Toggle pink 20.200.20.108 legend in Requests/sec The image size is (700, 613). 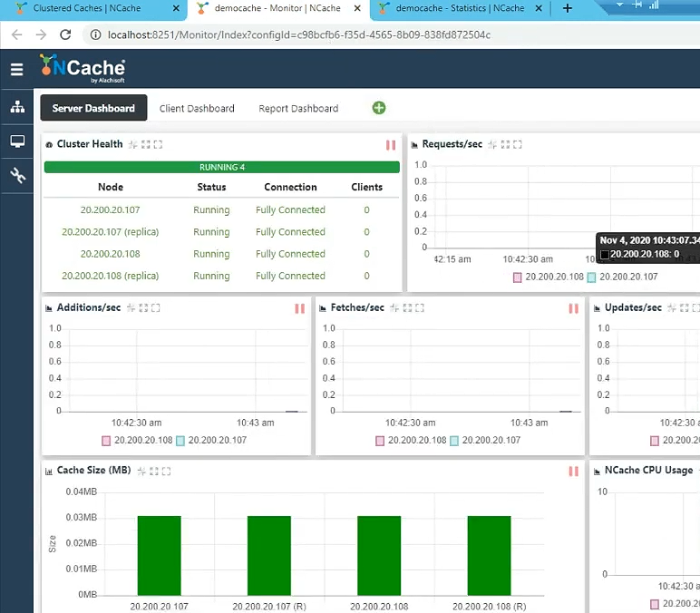(x=549, y=277)
